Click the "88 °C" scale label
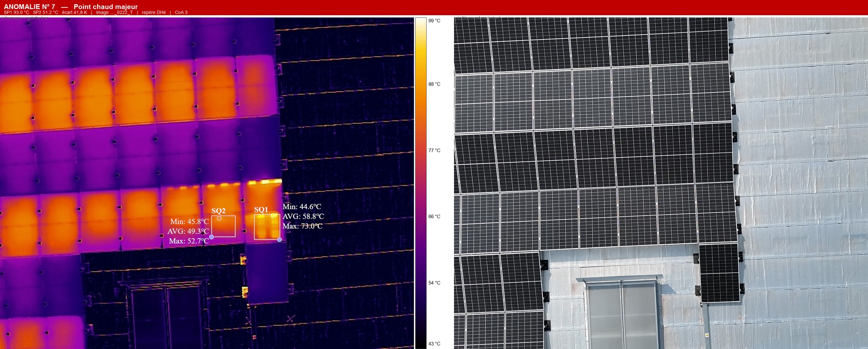Viewport: 868px width, 349px height. [434, 84]
